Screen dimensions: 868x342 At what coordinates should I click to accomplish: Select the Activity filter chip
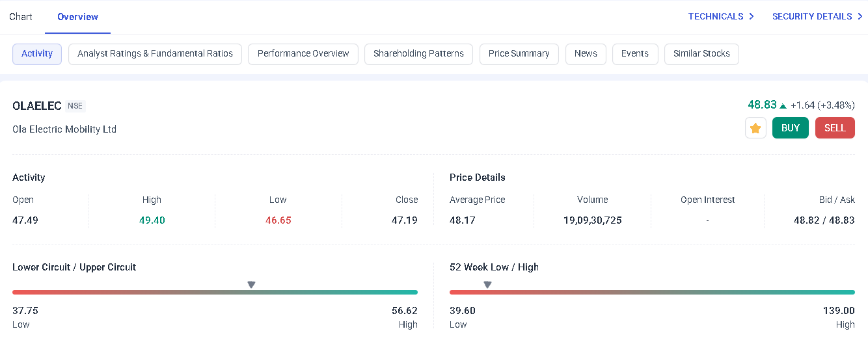pyautogui.click(x=37, y=54)
